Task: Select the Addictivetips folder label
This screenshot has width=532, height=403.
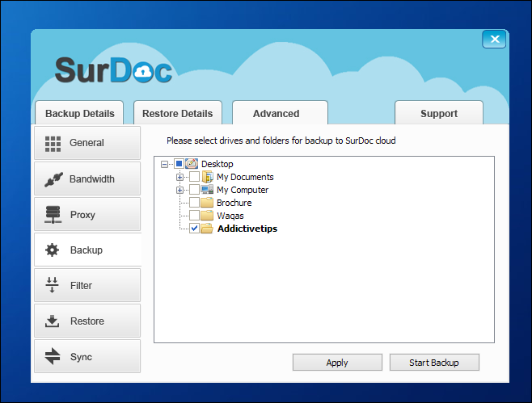Action: pos(247,229)
